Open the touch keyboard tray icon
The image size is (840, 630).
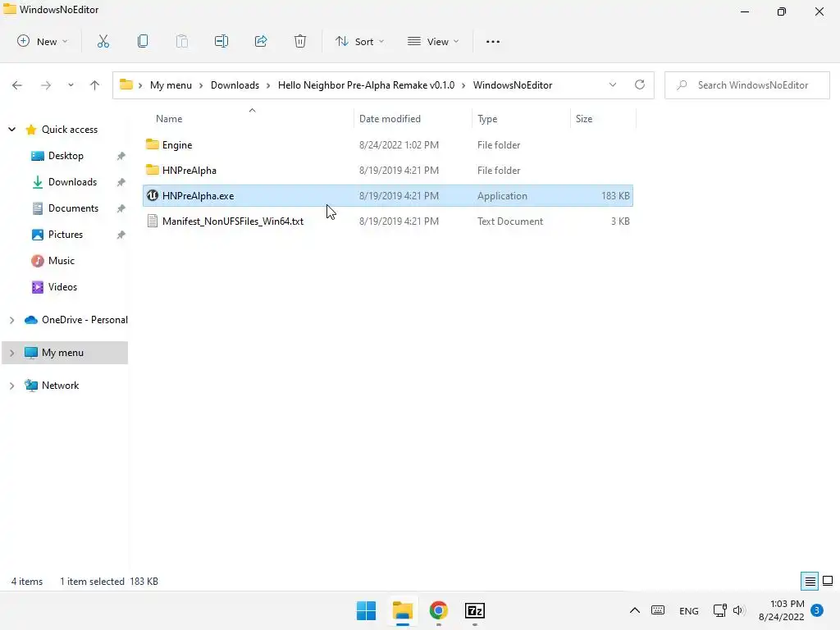click(x=658, y=610)
